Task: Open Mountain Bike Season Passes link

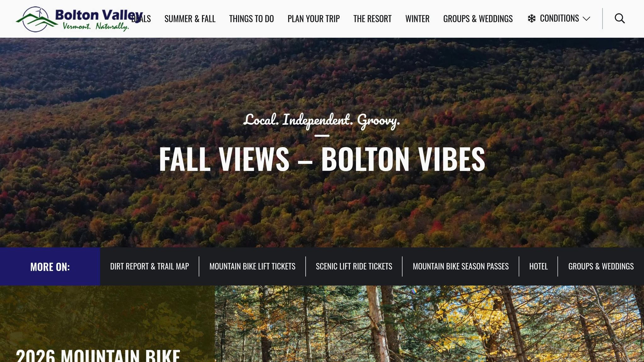Action: pyautogui.click(x=460, y=266)
